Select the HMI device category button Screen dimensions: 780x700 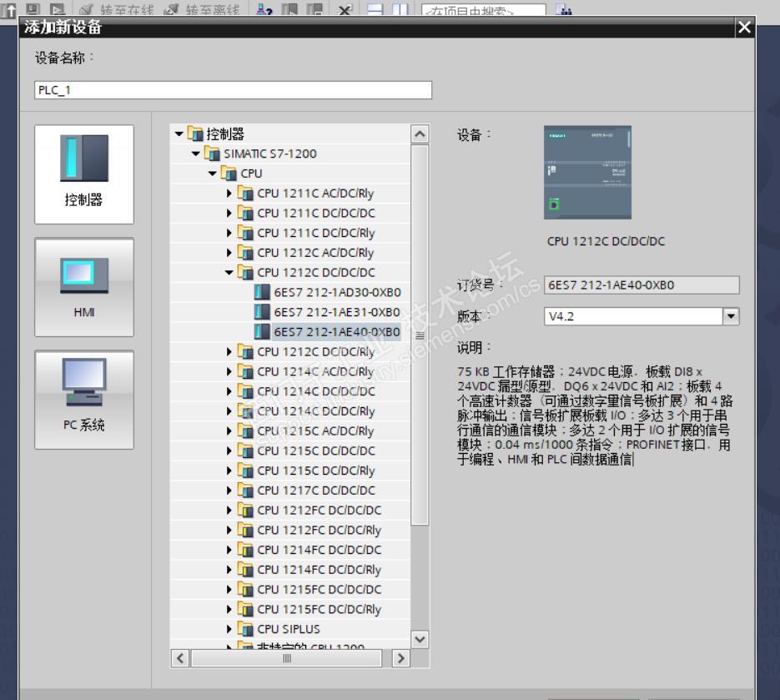[84, 287]
